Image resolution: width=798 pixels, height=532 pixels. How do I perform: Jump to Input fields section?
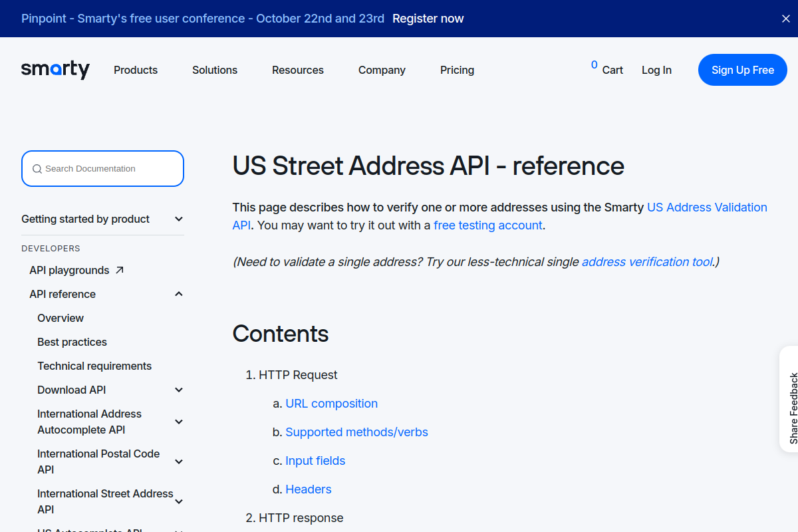click(x=315, y=461)
